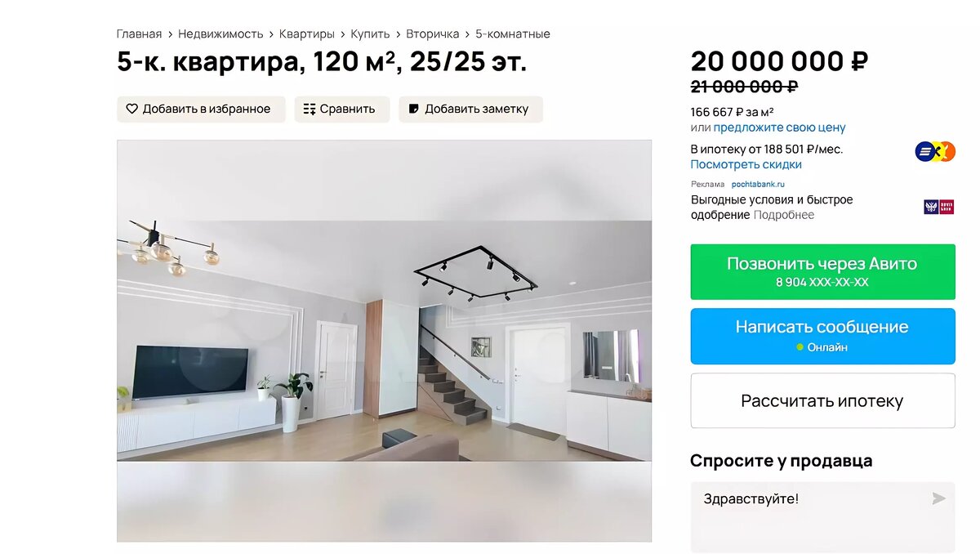Open the Квартиры breadcrumb
This screenshot has height=554, width=980.
click(x=307, y=34)
